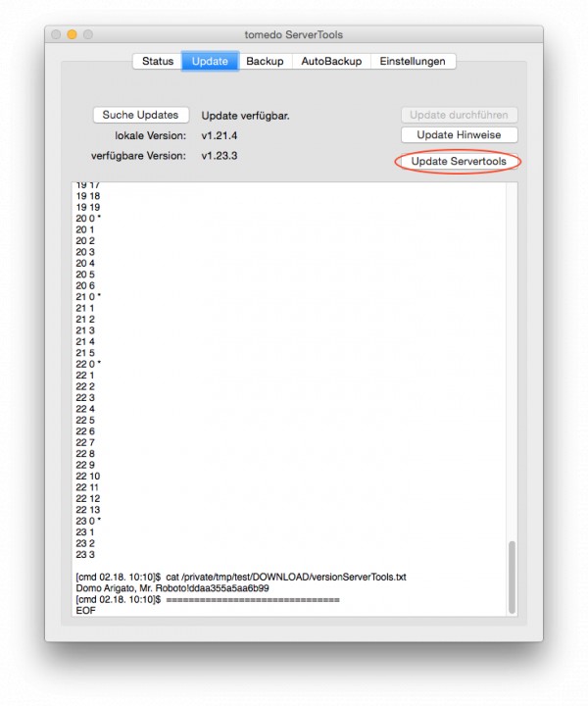Click the log line '20 0 *'
Screen dimensions: 588x706
(x=88, y=219)
